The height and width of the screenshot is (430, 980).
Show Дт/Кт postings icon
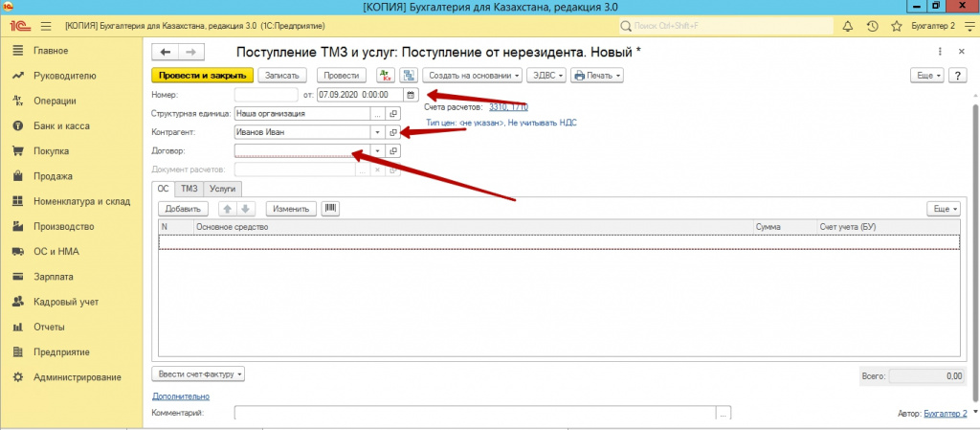tap(386, 76)
